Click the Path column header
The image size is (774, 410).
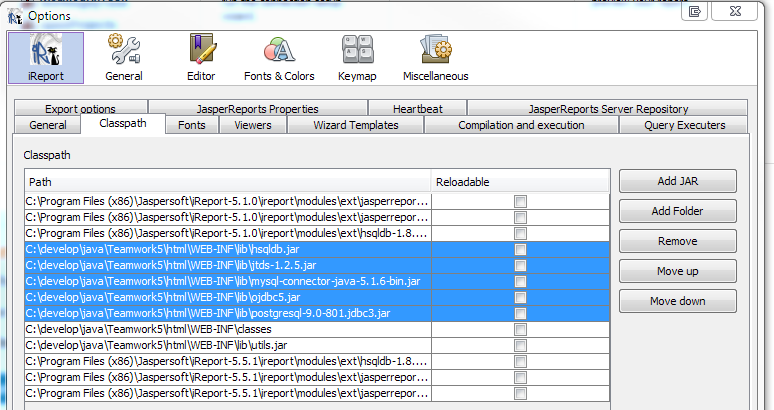coord(228,182)
